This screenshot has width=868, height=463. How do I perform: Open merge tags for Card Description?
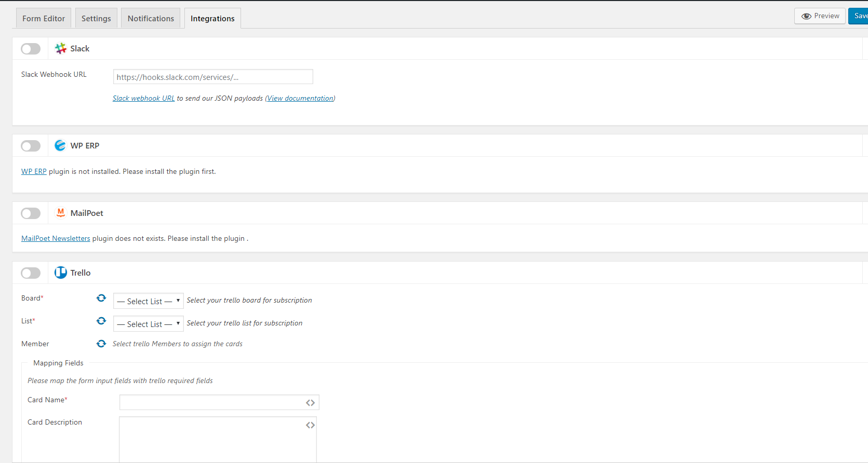310,425
